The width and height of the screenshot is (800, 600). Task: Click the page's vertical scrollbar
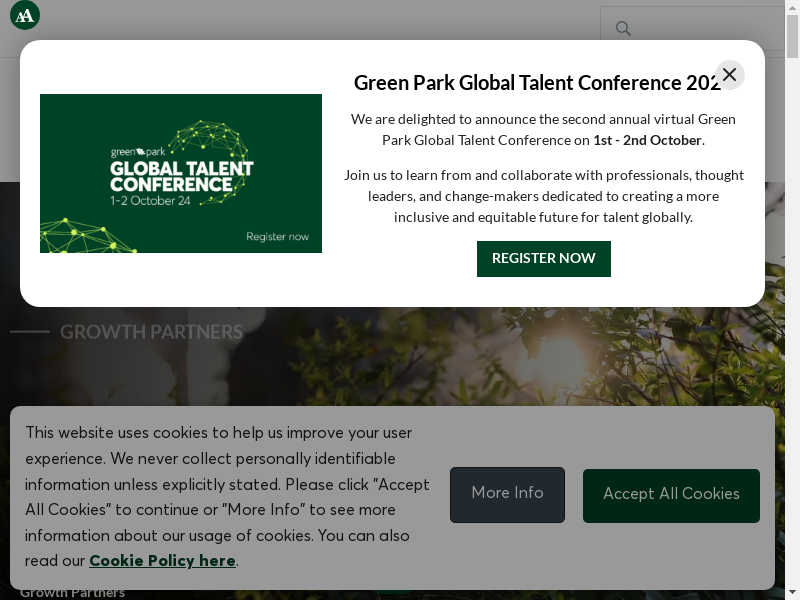792,300
